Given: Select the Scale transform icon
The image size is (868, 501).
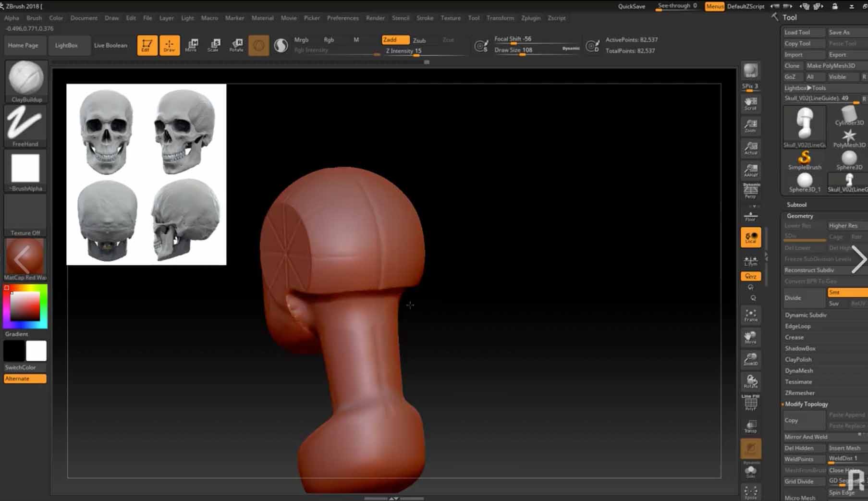Looking at the screenshot, I should click(214, 45).
